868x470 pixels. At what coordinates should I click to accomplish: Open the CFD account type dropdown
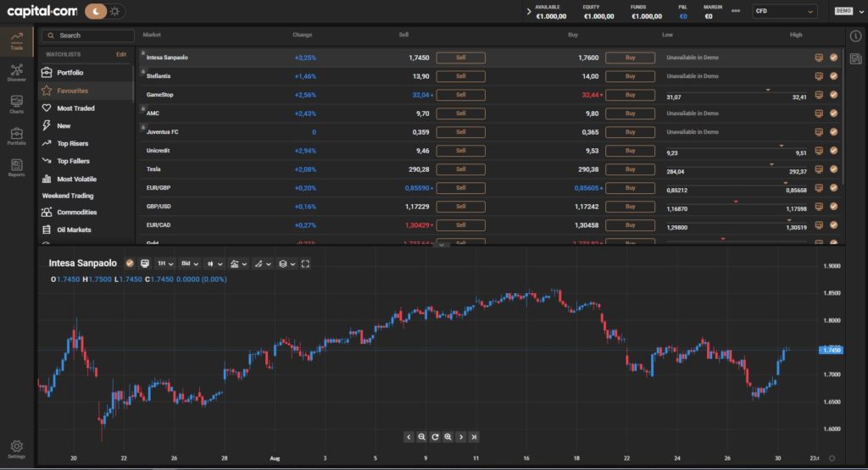coord(784,11)
